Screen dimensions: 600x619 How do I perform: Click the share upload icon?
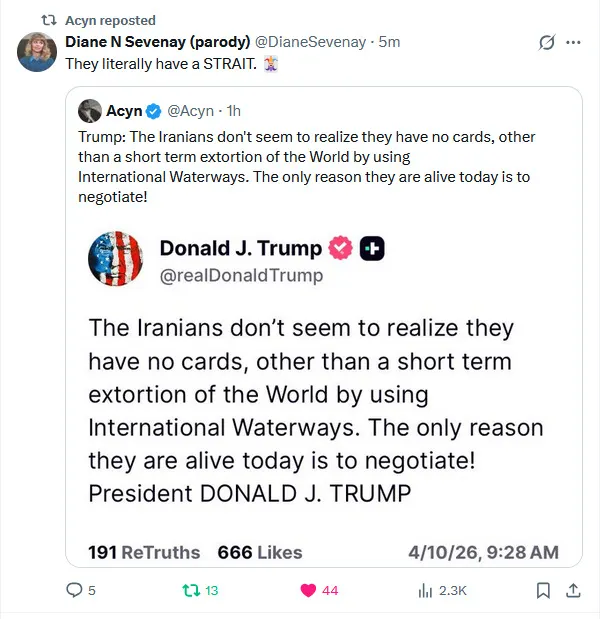tap(573, 590)
